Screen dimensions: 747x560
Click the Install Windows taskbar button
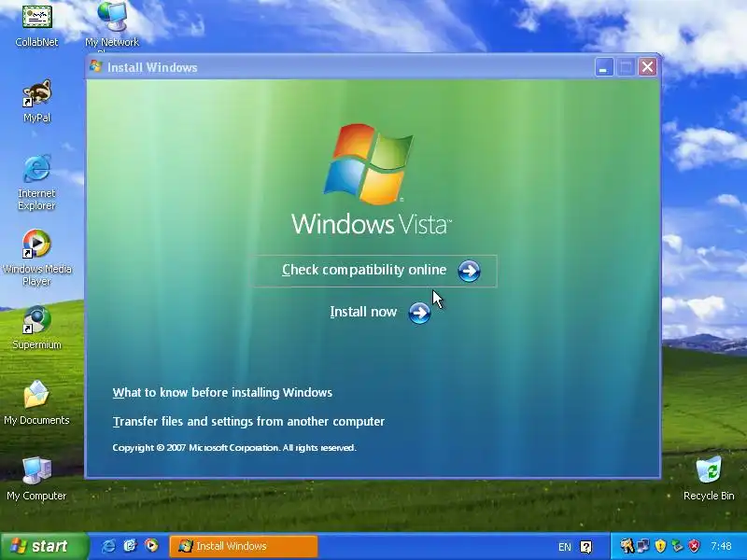coord(244,546)
